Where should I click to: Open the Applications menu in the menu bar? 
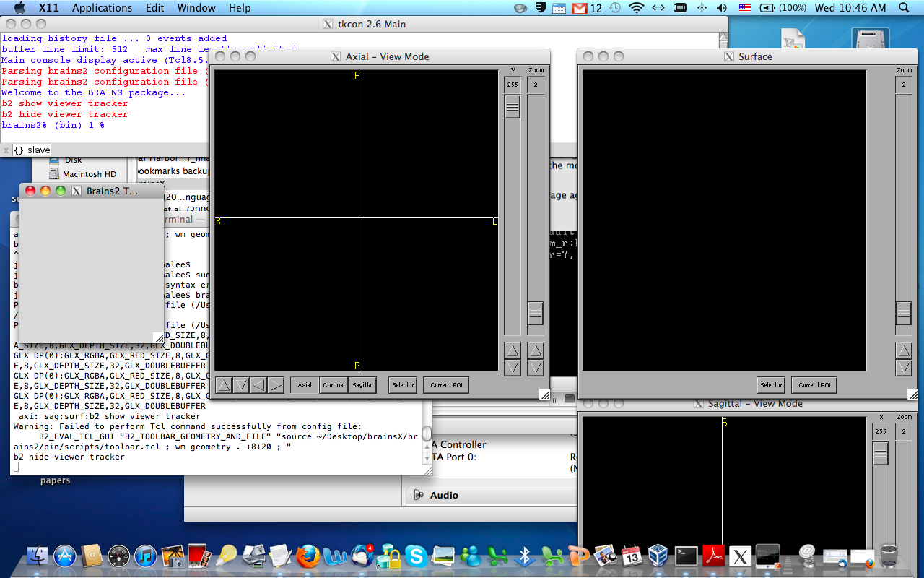[102, 8]
